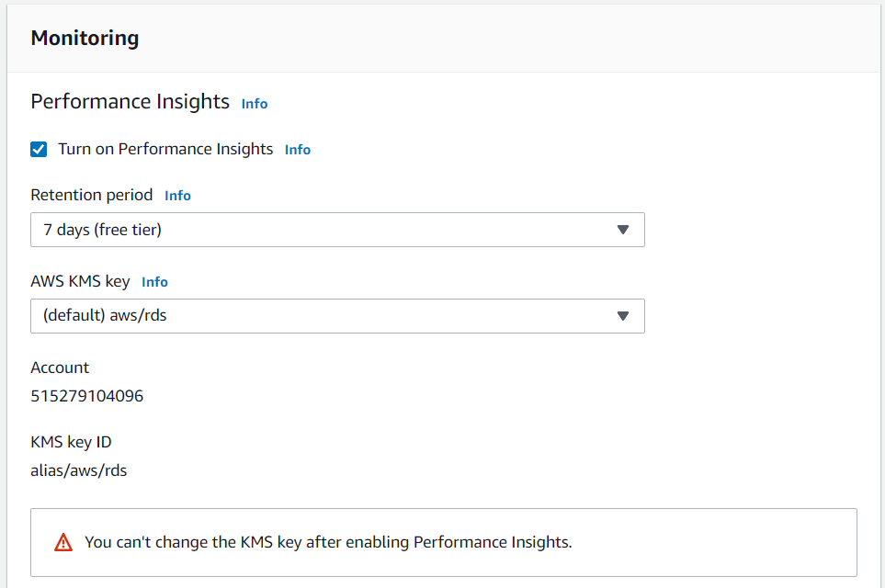Image resolution: width=885 pixels, height=588 pixels.
Task: Click the AWS KMS key dropdown arrow
Action: 622,316
